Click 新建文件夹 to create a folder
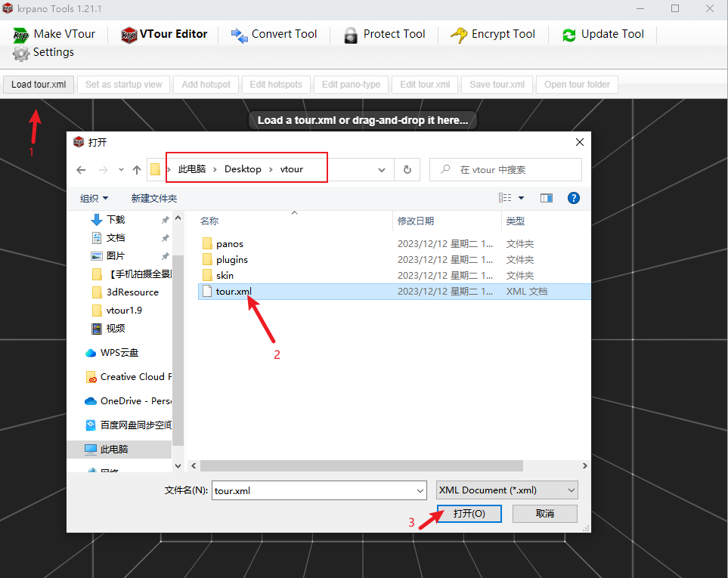Image resolution: width=728 pixels, height=578 pixels. coord(154,199)
